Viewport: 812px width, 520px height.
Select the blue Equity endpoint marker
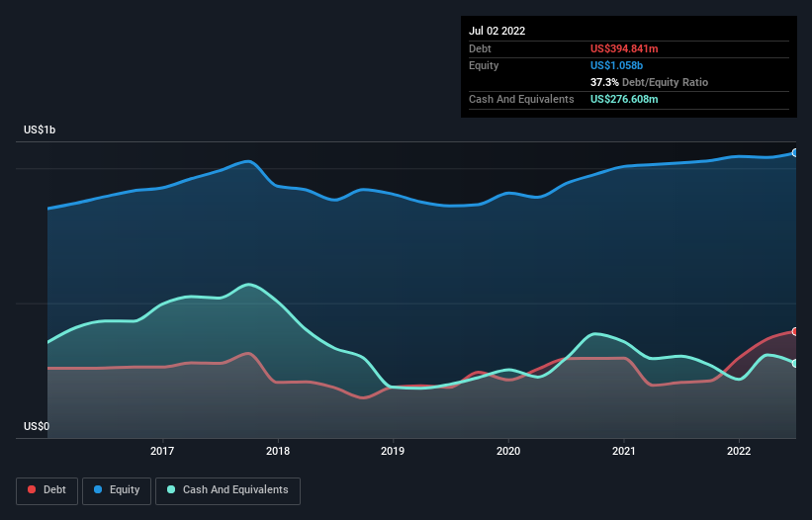[795, 152]
